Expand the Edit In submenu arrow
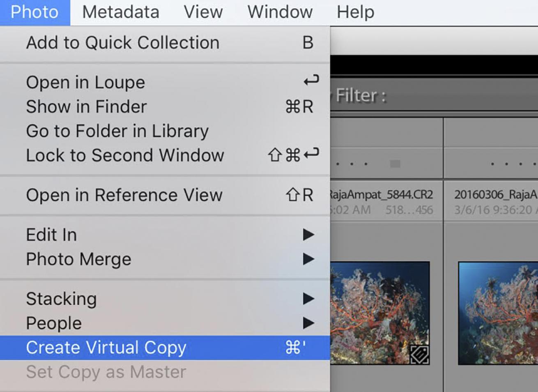 [x=308, y=235]
